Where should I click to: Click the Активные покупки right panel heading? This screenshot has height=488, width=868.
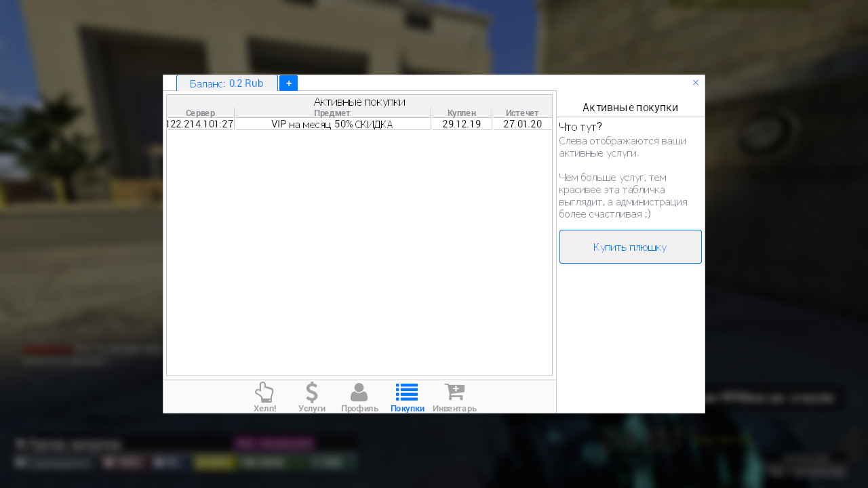tap(630, 108)
